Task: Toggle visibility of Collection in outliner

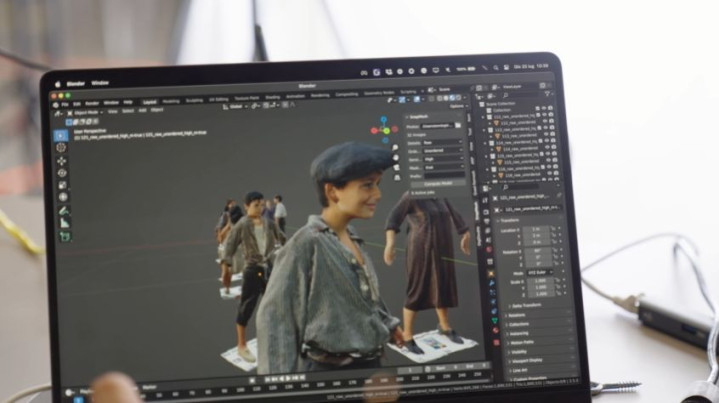Action: coord(545,108)
